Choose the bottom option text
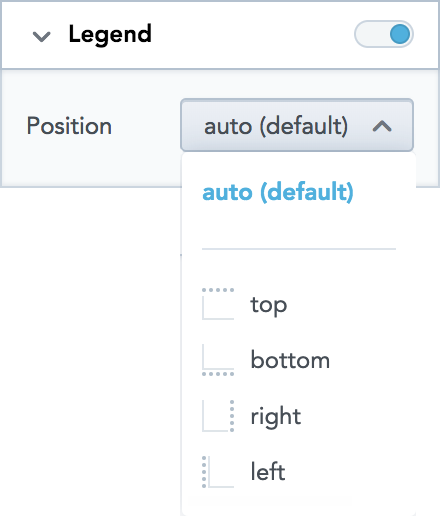Screen dimensions: 440x518 290,360
